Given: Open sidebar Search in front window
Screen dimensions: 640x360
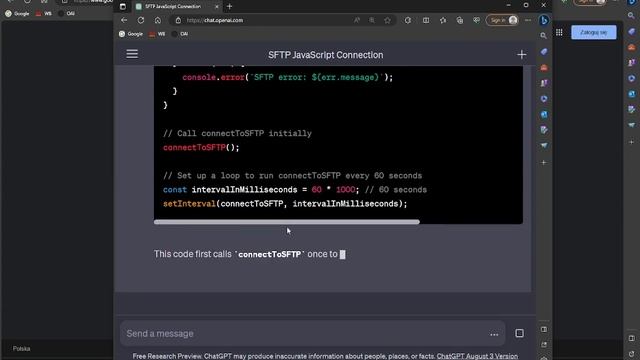Looking at the screenshot, I should tap(544, 36).
